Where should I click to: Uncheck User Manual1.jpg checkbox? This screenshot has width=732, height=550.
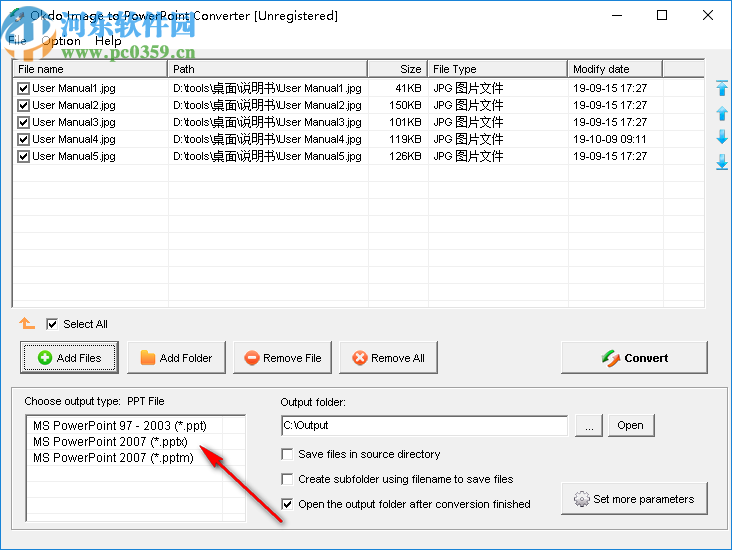point(23,88)
